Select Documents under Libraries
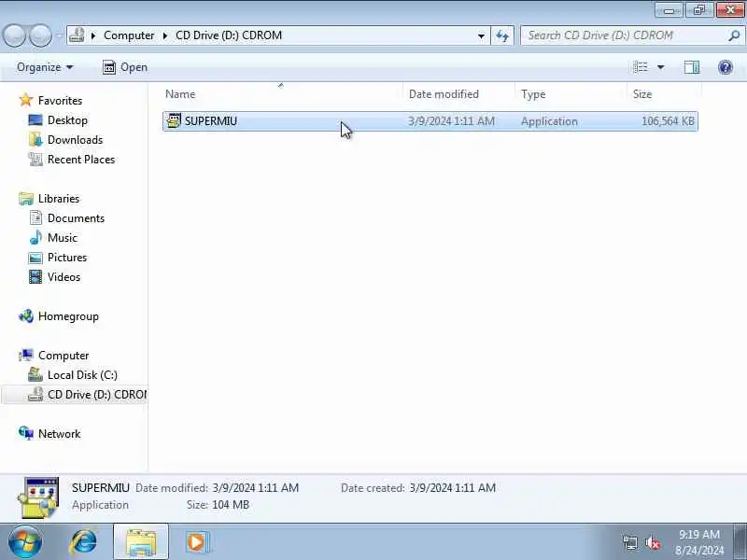This screenshot has width=747, height=560. click(76, 218)
